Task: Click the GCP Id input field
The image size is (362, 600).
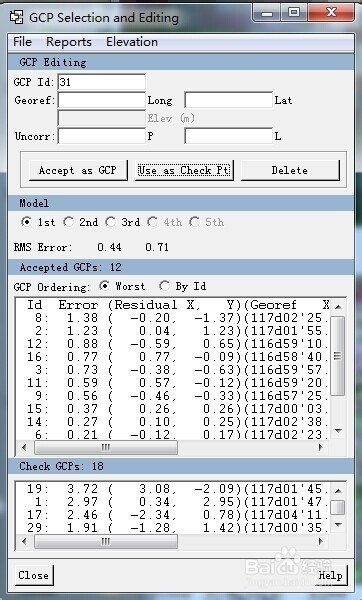Action: (101, 82)
